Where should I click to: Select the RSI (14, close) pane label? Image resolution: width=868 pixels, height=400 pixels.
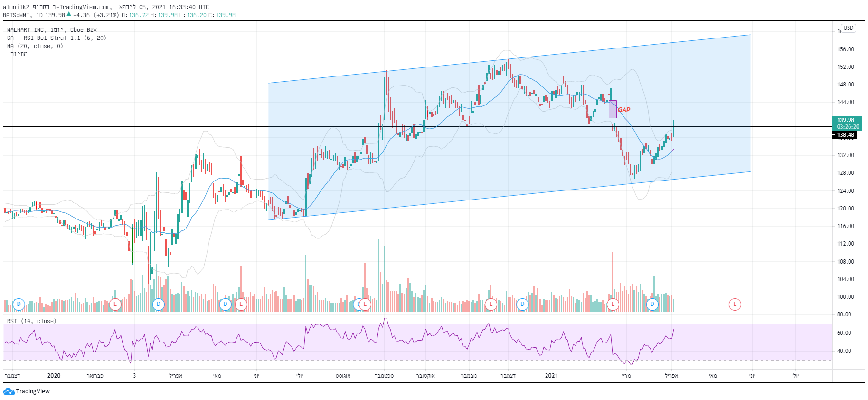coord(32,321)
